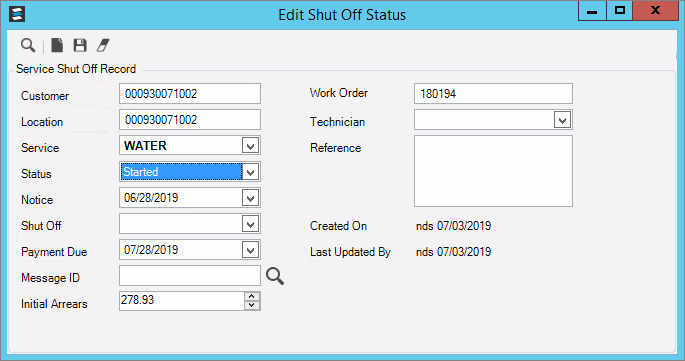Click the Created On value nds 07/03/2019
685x361 pixels.
point(453,226)
